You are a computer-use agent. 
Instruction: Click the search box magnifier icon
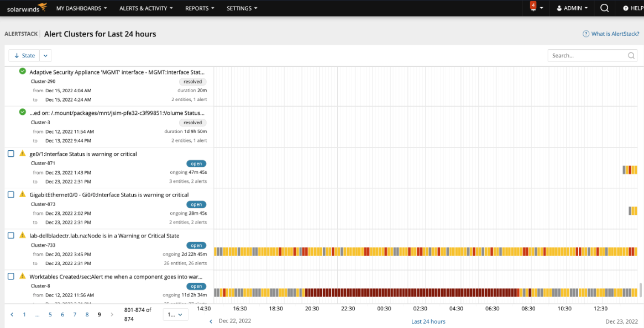[631, 55]
